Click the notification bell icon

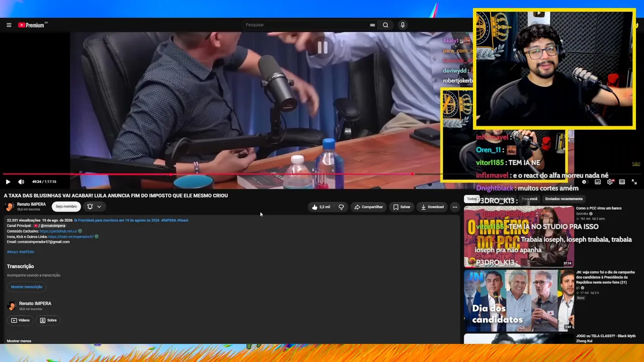90,207
